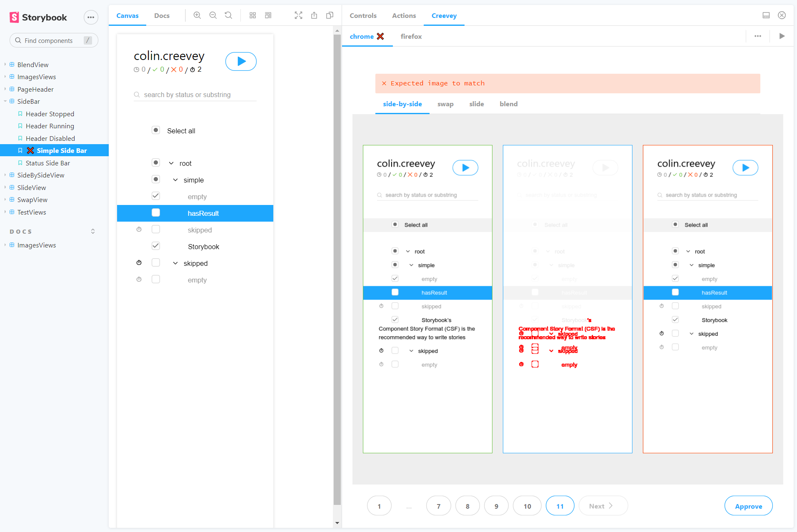Click the zoom out toolbar icon
The height and width of the screenshot is (532, 797).
213,15
